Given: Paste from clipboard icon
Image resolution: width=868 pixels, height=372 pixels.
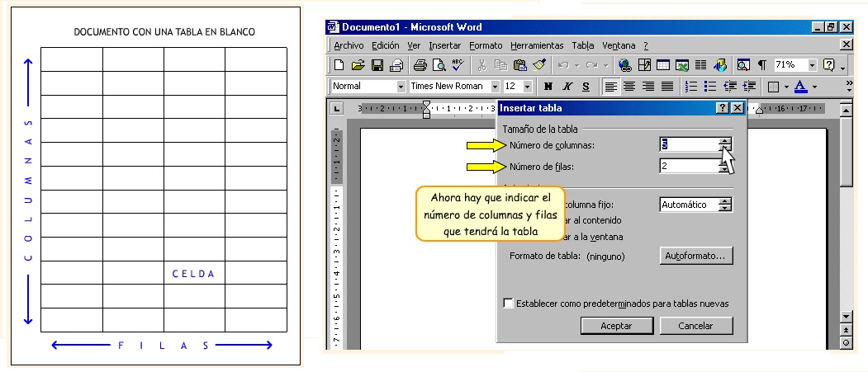Looking at the screenshot, I should (519, 65).
